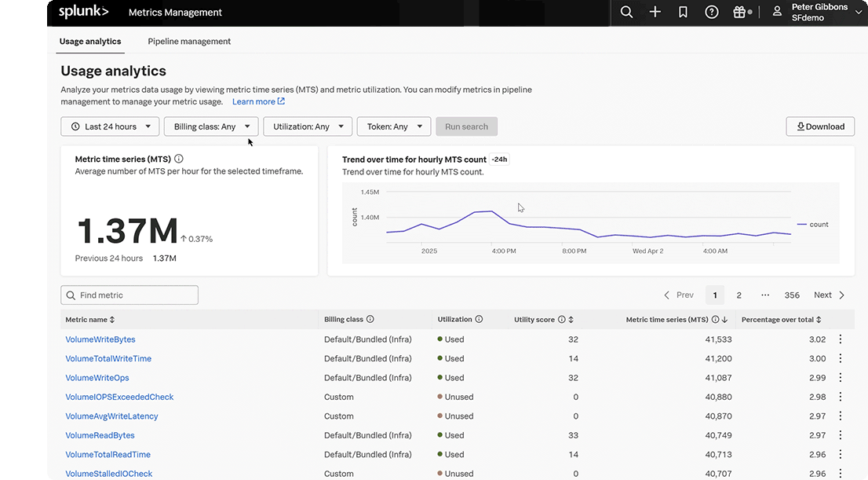Click info icon beside Billing class column
868x480 pixels.
tap(370, 320)
